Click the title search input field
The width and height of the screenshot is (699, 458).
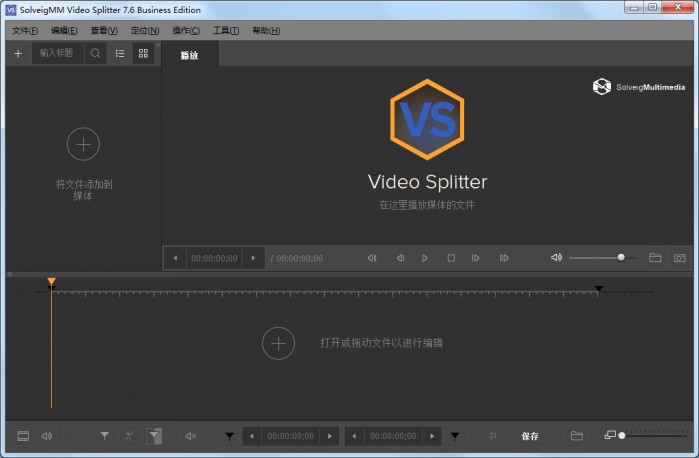click(x=58, y=54)
